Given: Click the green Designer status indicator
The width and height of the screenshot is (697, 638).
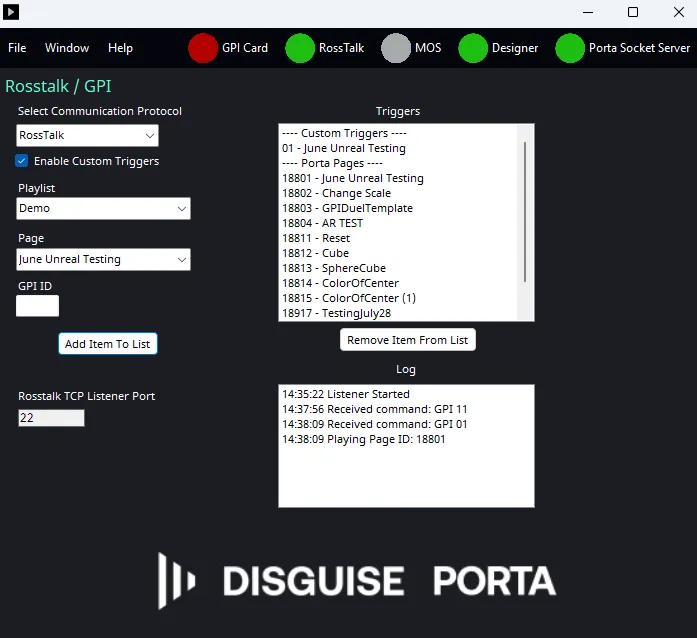Looking at the screenshot, I should tap(473, 48).
